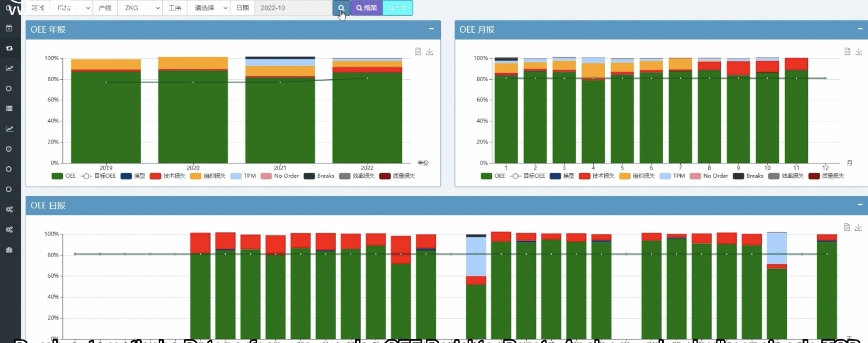Click the 2020 bar in OEE 年报
This screenshot has width=868, height=343.
193,110
